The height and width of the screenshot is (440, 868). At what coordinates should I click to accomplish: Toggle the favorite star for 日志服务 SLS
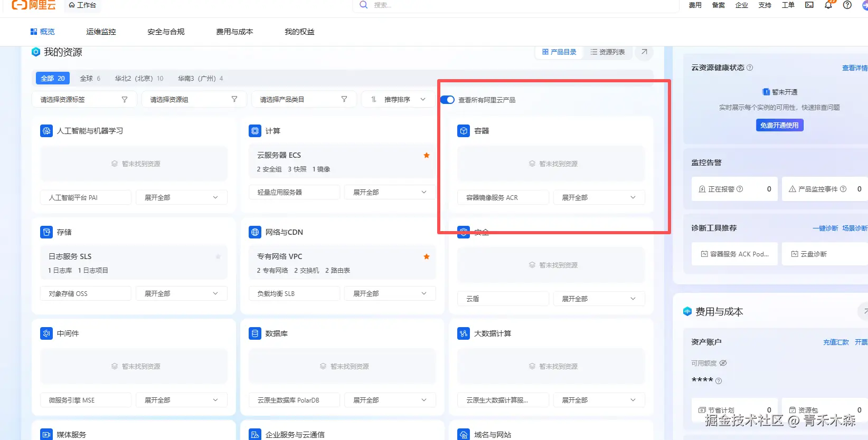218,256
